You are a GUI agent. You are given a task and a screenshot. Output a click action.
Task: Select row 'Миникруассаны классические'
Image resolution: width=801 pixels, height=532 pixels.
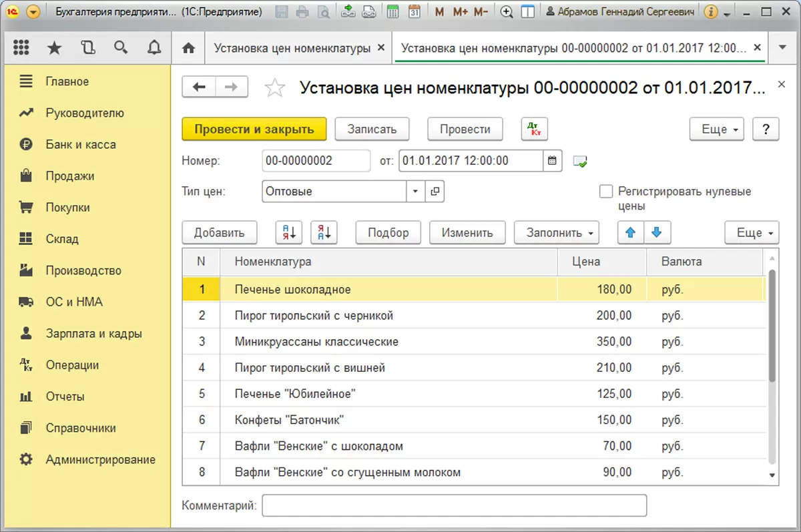point(316,342)
